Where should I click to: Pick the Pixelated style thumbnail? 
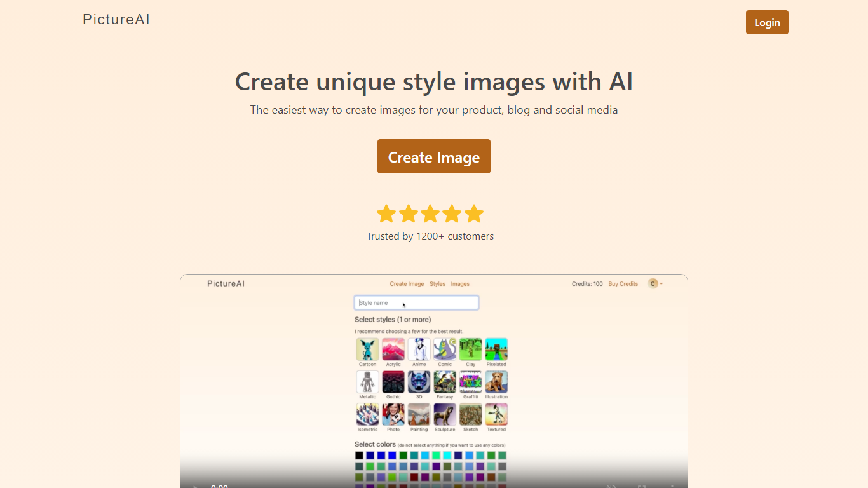[496, 349]
